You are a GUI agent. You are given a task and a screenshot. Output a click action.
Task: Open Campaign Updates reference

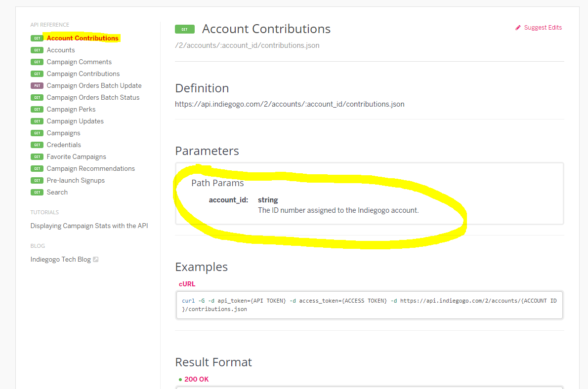pos(75,121)
